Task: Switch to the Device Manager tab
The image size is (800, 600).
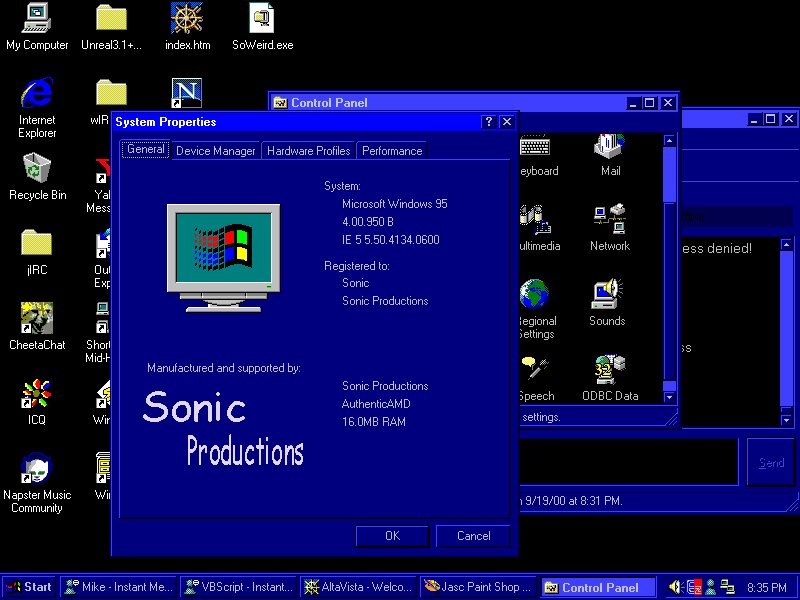Action: point(215,151)
